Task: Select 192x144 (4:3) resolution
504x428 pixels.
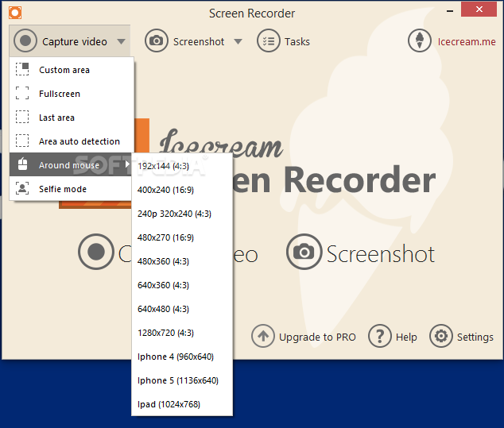Action: pyautogui.click(x=182, y=166)
